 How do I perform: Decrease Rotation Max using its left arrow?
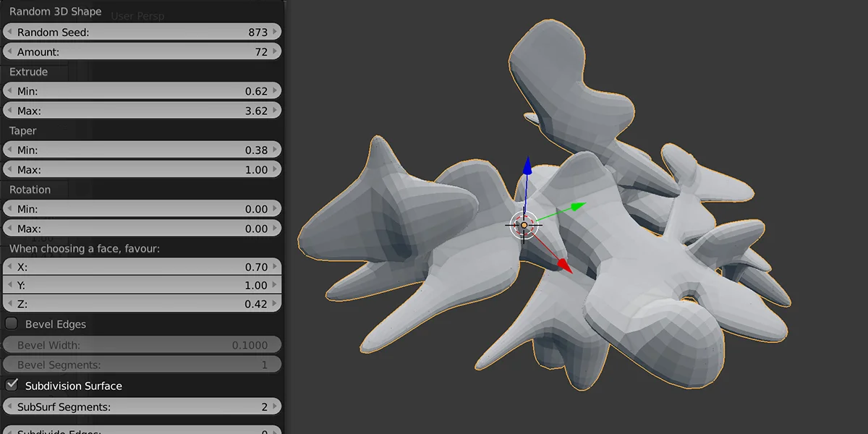click(9, 229)
